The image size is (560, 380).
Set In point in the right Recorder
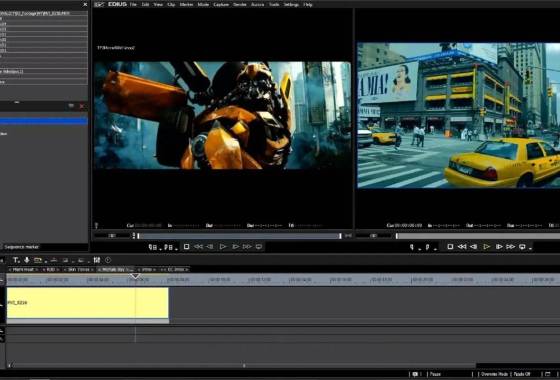tap(412, 247)
